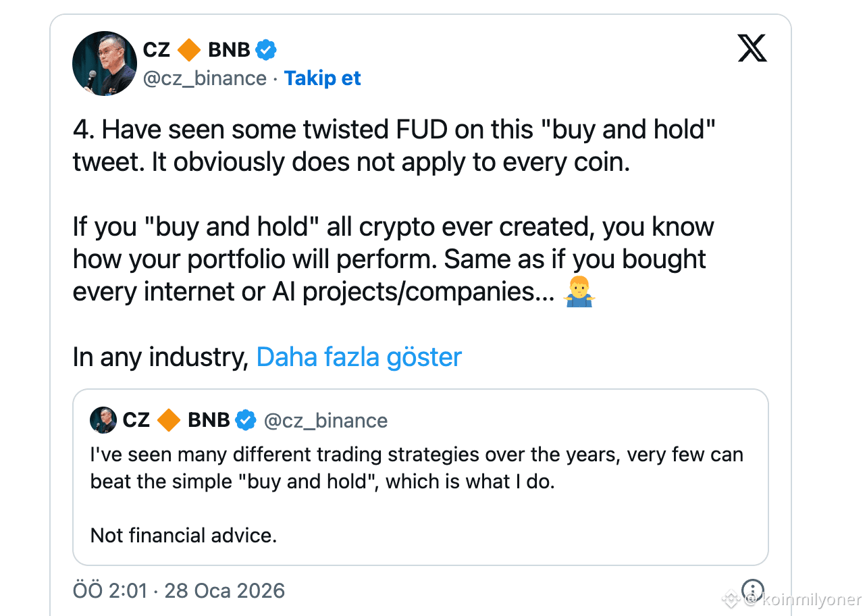Open the large CZ profile picture

click(x=105, y=63)
